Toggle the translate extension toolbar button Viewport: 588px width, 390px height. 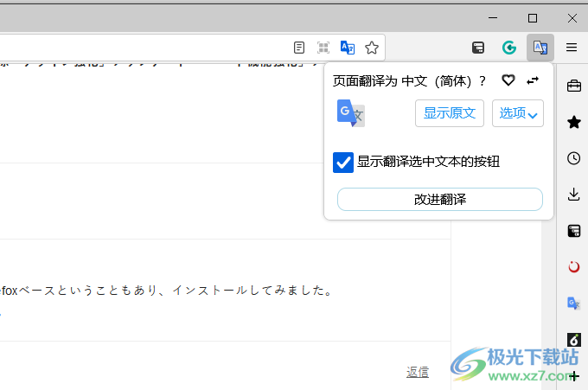(540, 48)
